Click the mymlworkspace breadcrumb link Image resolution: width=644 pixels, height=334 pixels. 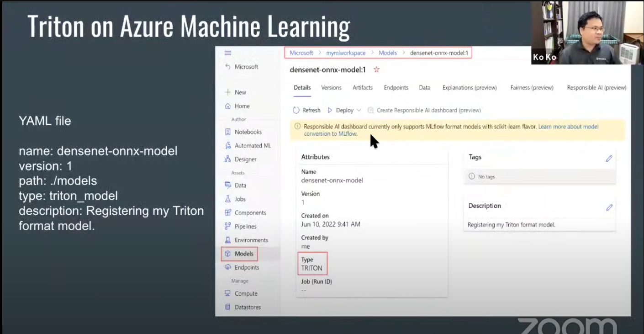[346, 53]
